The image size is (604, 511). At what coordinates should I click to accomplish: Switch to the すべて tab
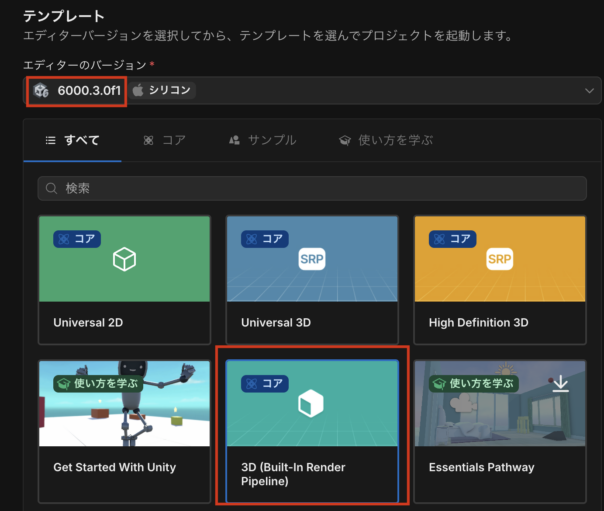(x=72, y=140)
